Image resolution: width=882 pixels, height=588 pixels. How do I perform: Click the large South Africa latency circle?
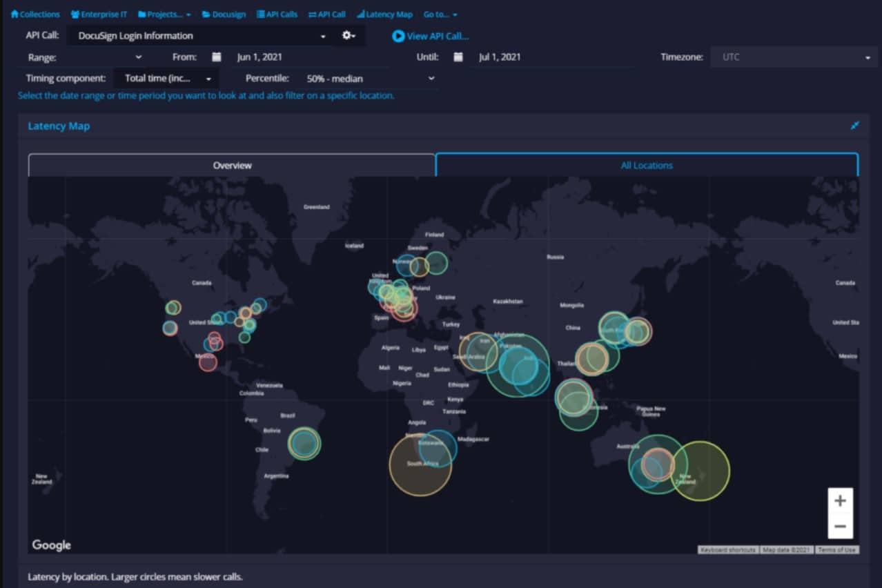[420, 464]
